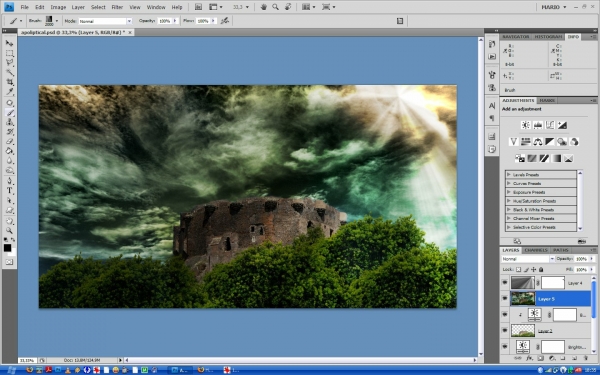The width and height of the screenshot is (600, 375).
Task: Choose the Clone Stamp tool
Action: 10,122
